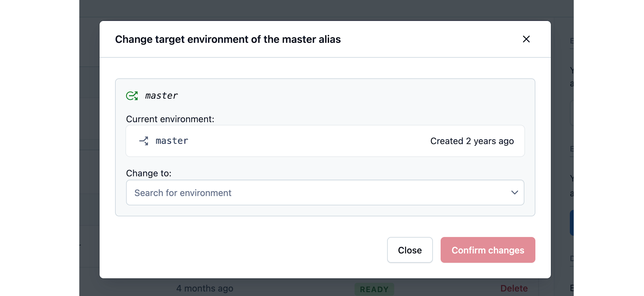Click Confirm changes button
Image resolution: width=644 pixels, height=296 pixels.
pyautogui.click(x=488, y=250)
